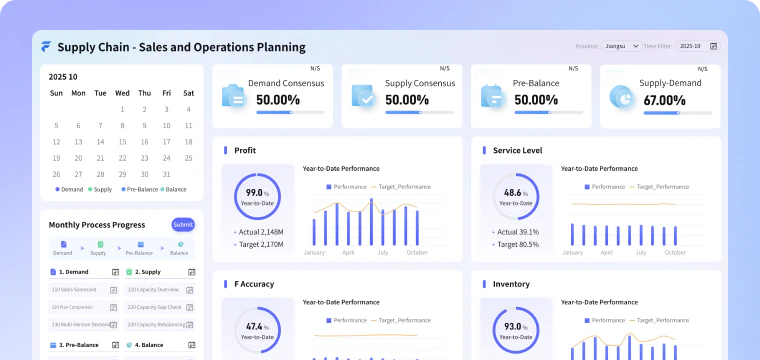Viewport: 760px width, 360px height.
Task: Click schedule icon on 210 Capacity Overview row
Action: (x=190, y=290)
